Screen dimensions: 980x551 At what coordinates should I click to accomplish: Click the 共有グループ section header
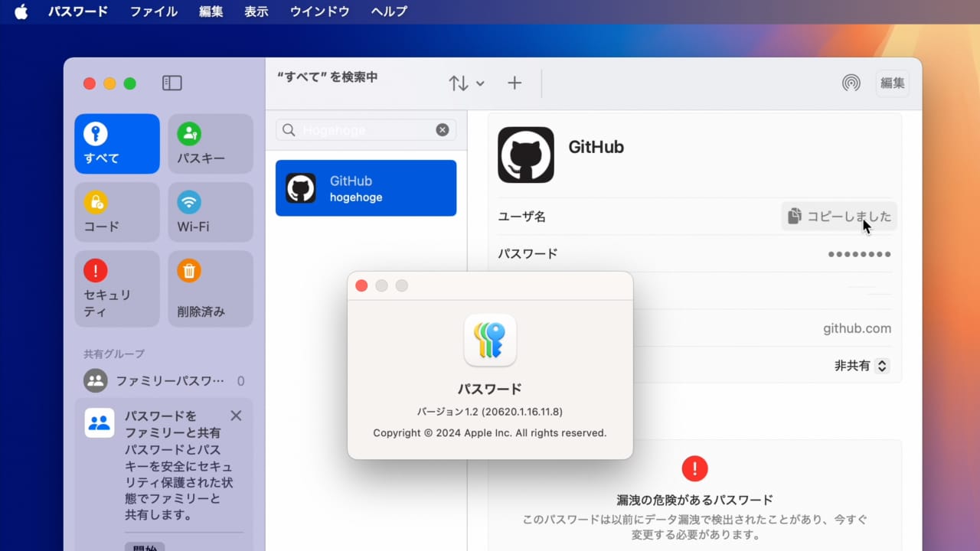click(x=114, y=354)
